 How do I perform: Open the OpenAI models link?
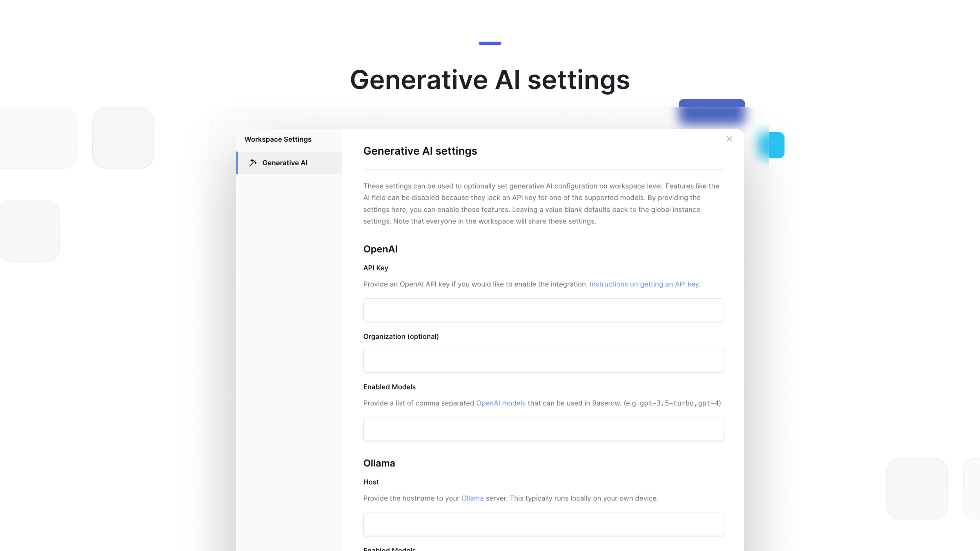click(x=501, y=403)
